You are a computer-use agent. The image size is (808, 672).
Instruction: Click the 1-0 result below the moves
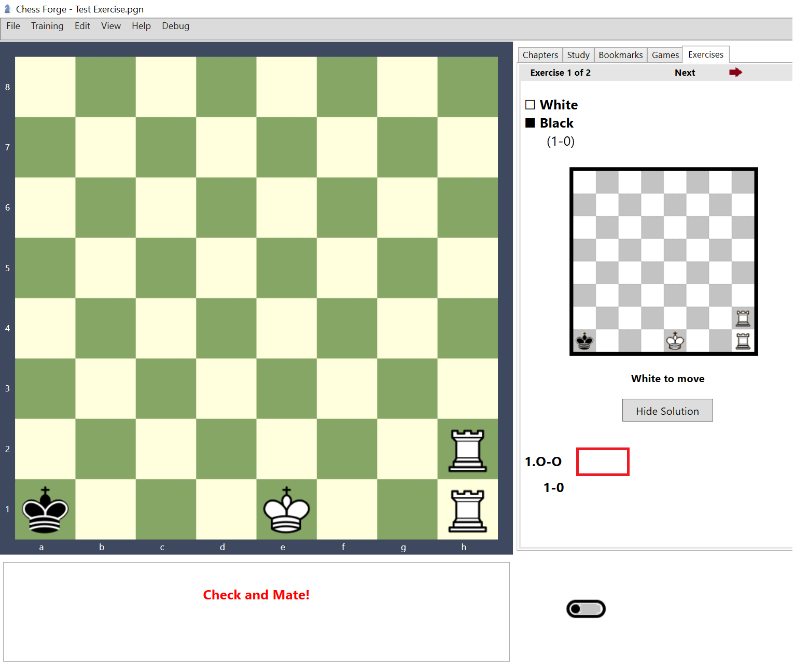coord(553,487)
